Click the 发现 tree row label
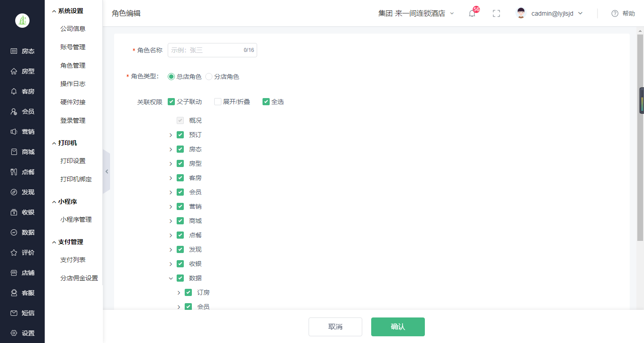Image resolution: width=644 pixels, height=343 pixels. coord(195,249)
